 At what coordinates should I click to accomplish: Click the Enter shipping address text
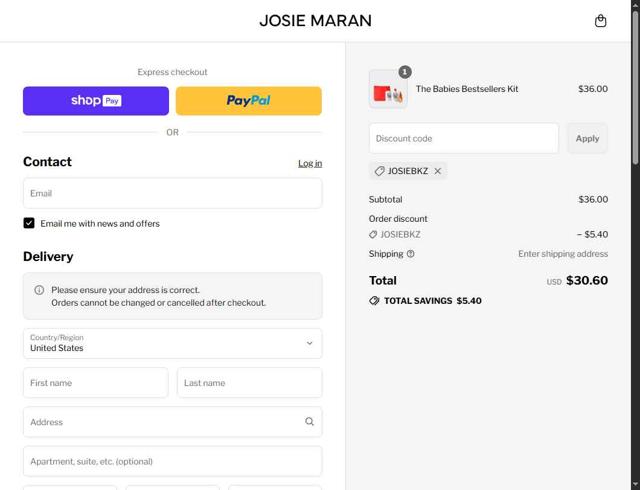pyautogui.click(x=563, y=254)
